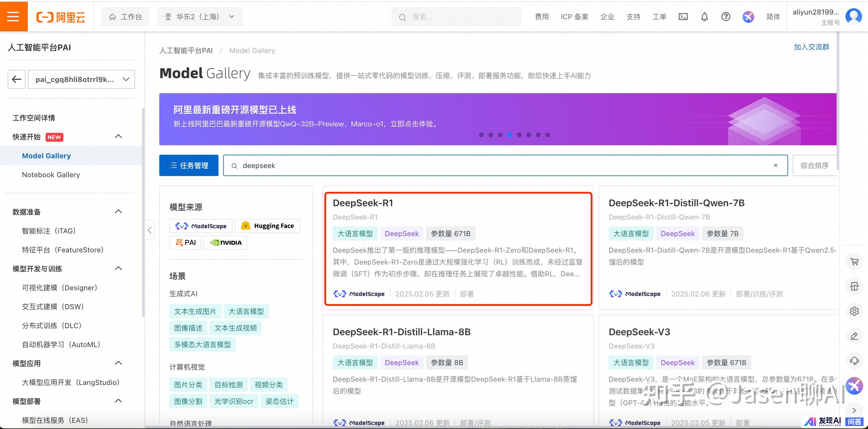
Task: Collapse the filter panel arrow
Action: [x=150, y=230]
